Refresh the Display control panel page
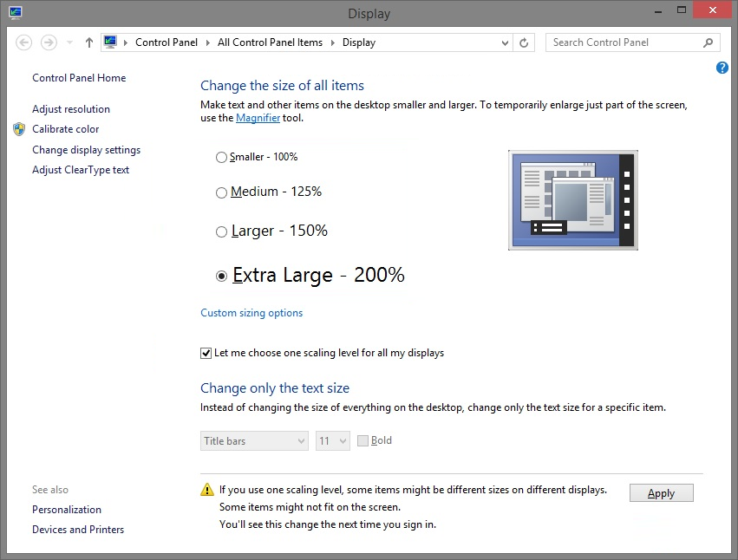Screen dimensions: 738x560 [x=524, y=42]
